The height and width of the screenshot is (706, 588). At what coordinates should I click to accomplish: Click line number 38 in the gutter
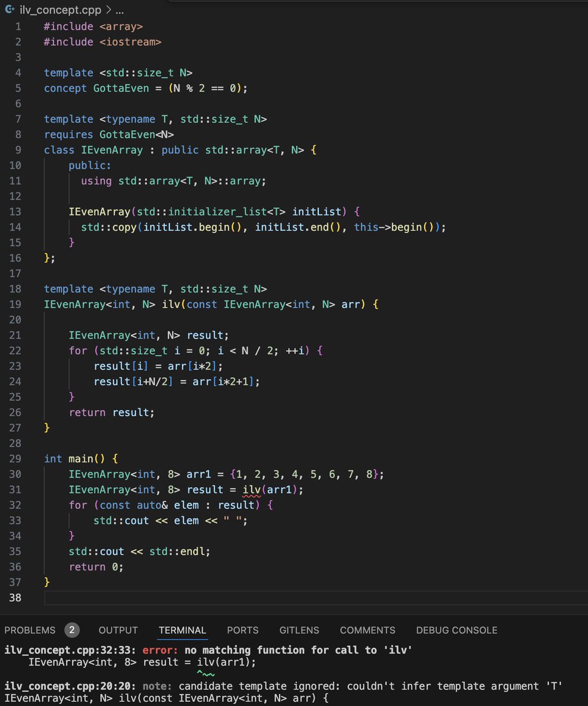coord(15,597)
